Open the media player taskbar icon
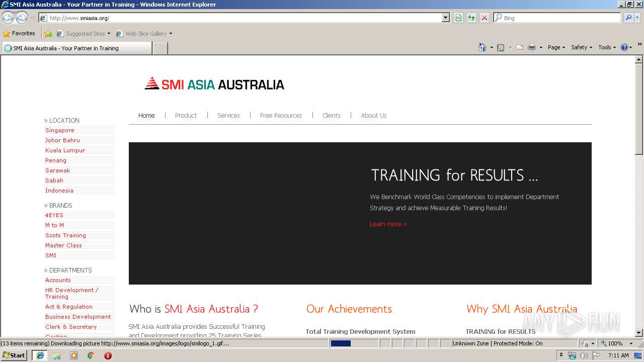 [74, 355]
